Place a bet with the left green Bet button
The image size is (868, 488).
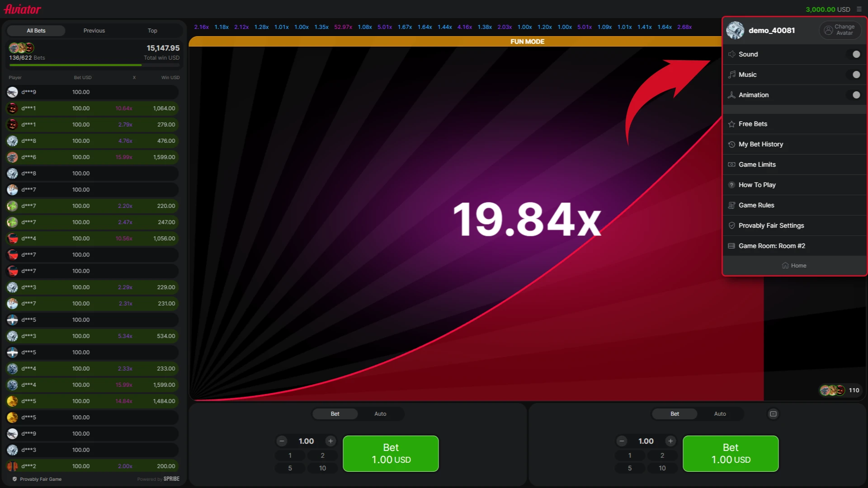coord(391,453)
